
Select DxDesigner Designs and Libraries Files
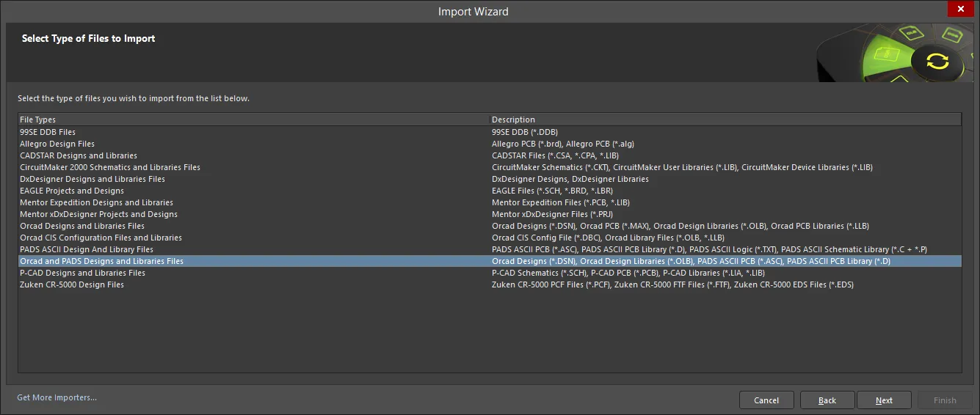490,179
